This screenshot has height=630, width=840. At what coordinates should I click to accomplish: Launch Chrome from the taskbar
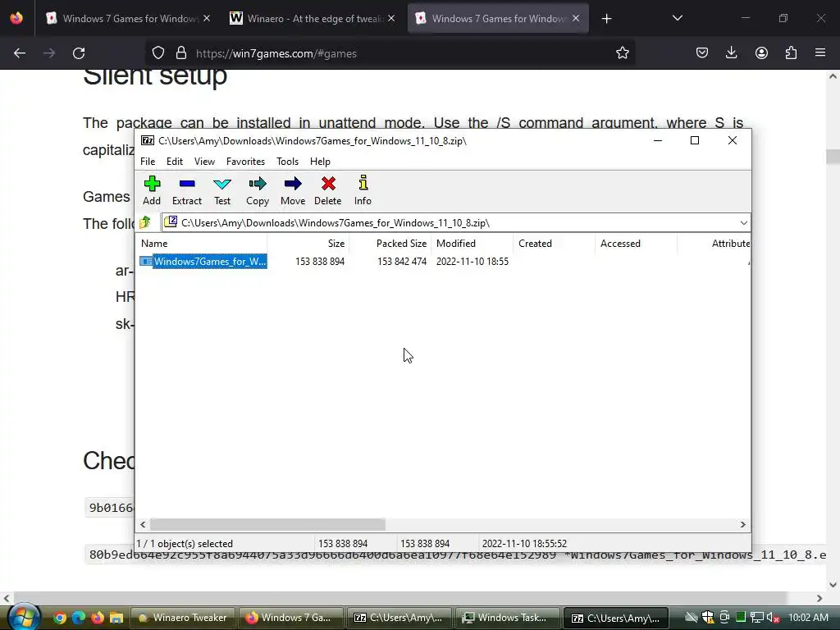click(x=59, y=618)
